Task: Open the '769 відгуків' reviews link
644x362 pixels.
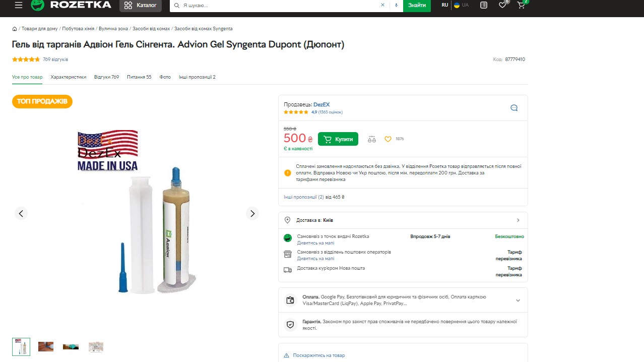Action: pyautogui.click(x=55, y=59)
